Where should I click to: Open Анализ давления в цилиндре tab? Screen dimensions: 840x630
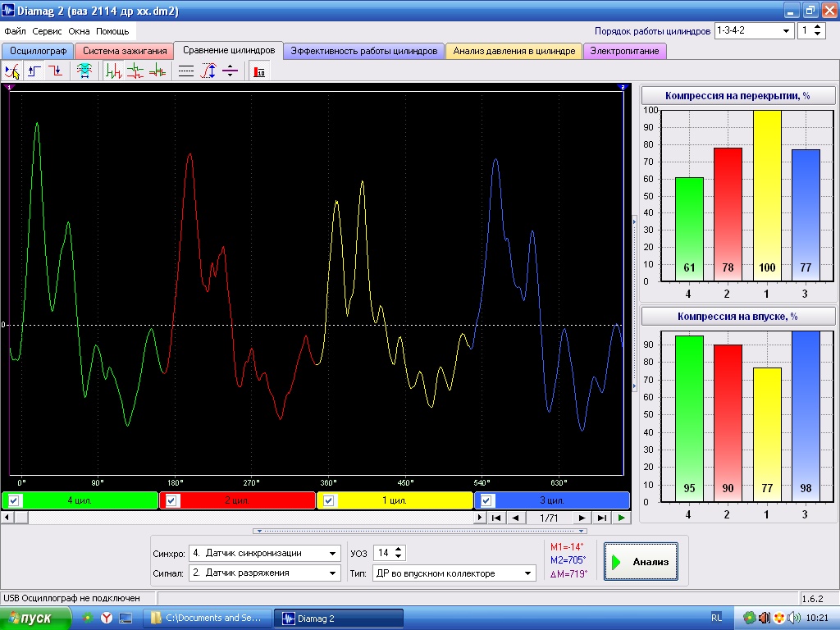click(x=514, y=51)
